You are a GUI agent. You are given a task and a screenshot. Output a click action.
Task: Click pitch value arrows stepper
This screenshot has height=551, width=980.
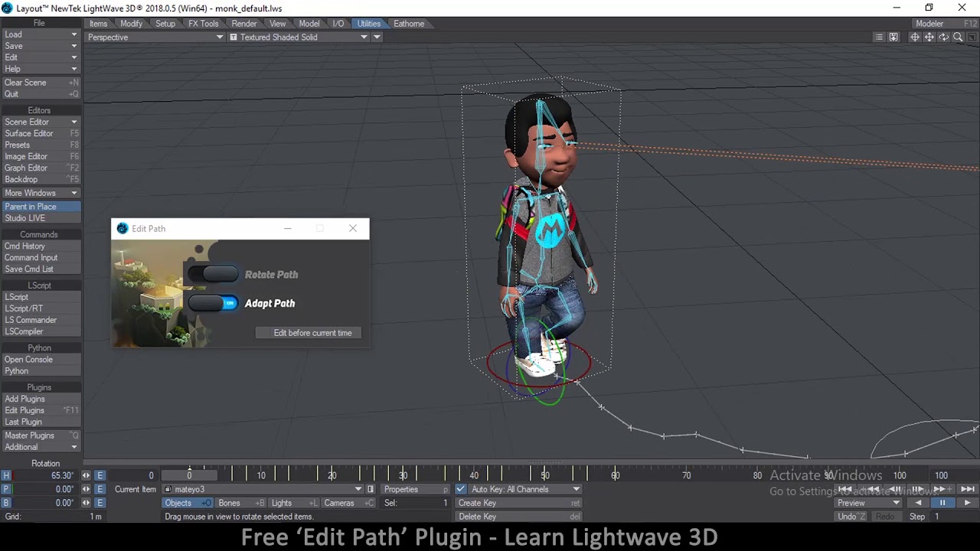(86, 489)
